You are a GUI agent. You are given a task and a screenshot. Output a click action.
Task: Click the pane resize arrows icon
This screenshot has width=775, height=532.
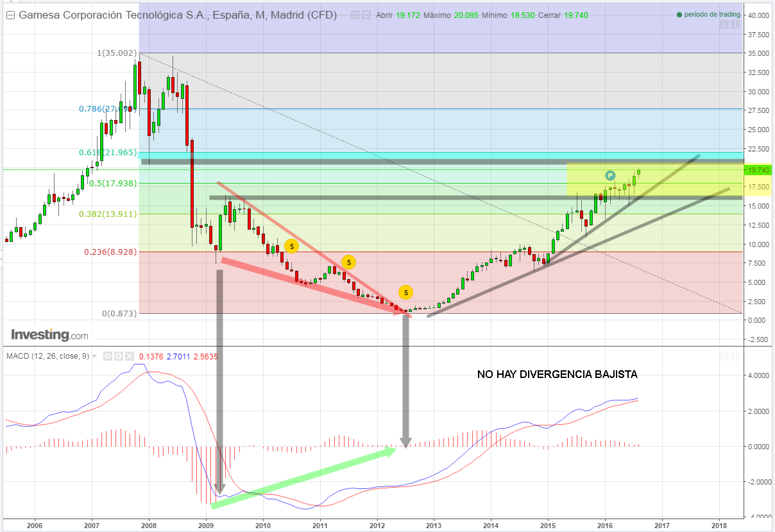[x=734, y=25]
